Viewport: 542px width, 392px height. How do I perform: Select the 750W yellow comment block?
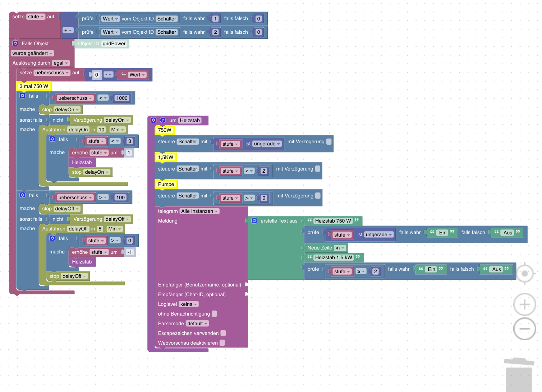tap(165, 130)
